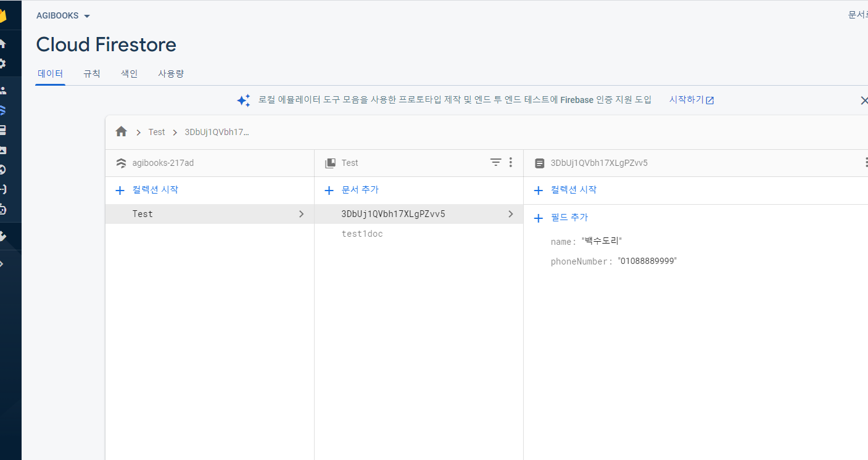Open the Machine Learning robot icon in sidebar
The width and height of the screenshot is (868, 460).
[2, 209]
